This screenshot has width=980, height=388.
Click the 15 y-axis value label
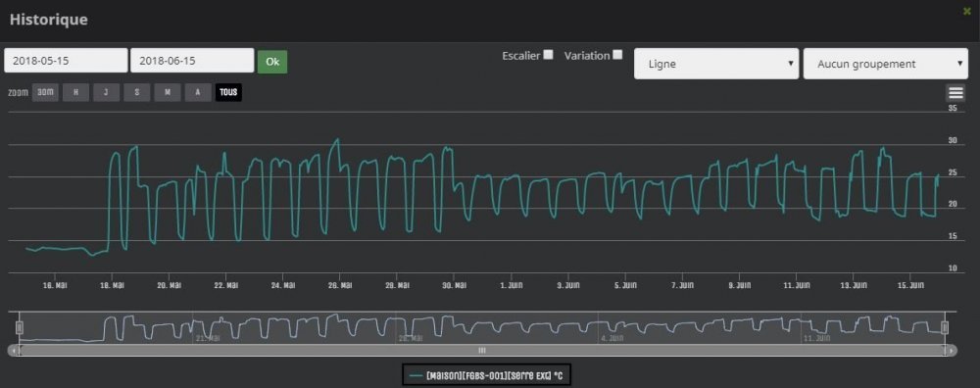coord(953,236)
